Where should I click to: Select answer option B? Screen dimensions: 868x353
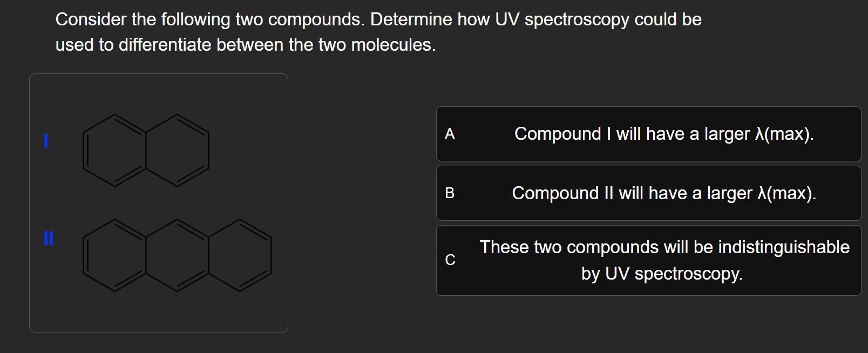[x=648, y=193]
